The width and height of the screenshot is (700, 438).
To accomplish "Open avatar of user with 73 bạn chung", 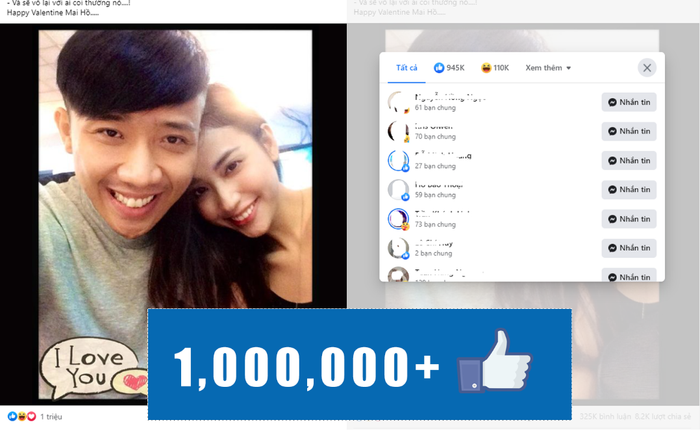I will coord(398,219).
